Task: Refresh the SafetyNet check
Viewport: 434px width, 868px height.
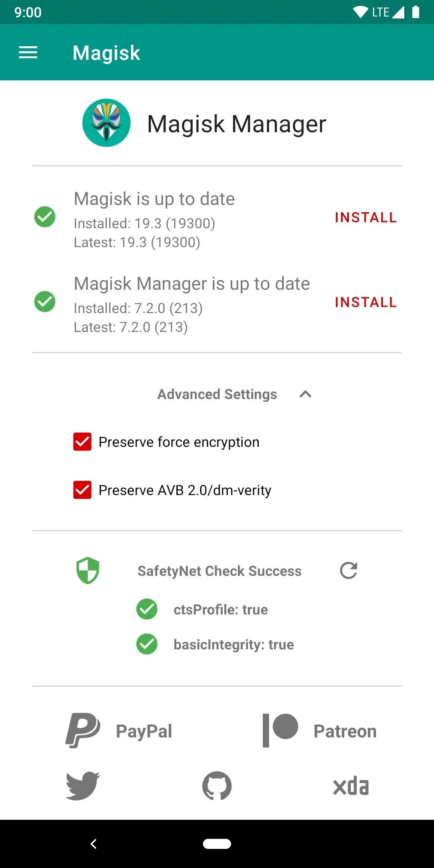Action: point(348,570)
